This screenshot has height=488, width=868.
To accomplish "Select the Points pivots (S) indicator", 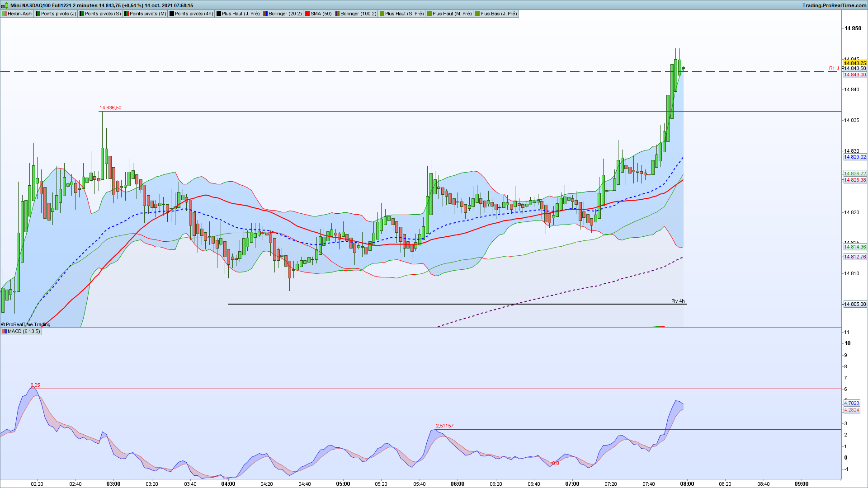I will click(x=100, y=14).
